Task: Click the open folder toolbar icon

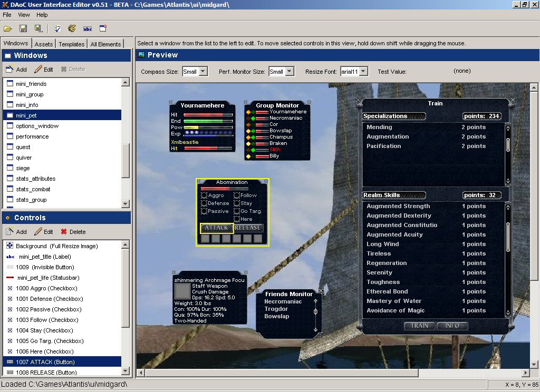Action: tap(8, 28)
